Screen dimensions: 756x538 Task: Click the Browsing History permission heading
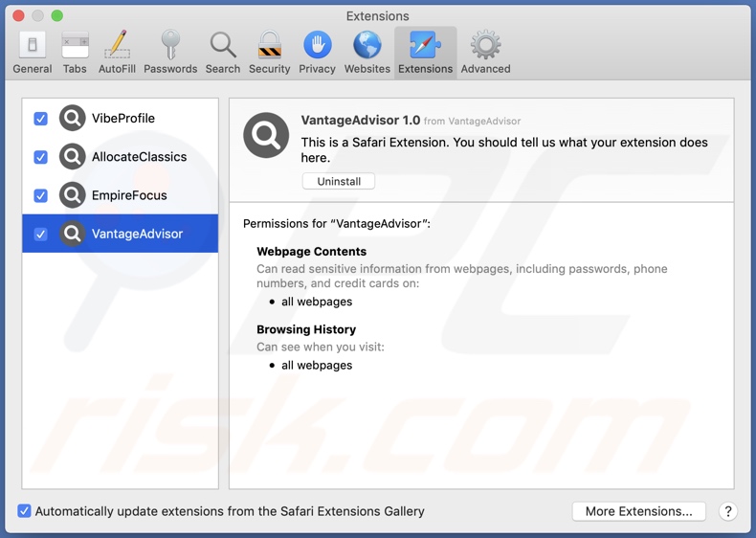[306, 329]
